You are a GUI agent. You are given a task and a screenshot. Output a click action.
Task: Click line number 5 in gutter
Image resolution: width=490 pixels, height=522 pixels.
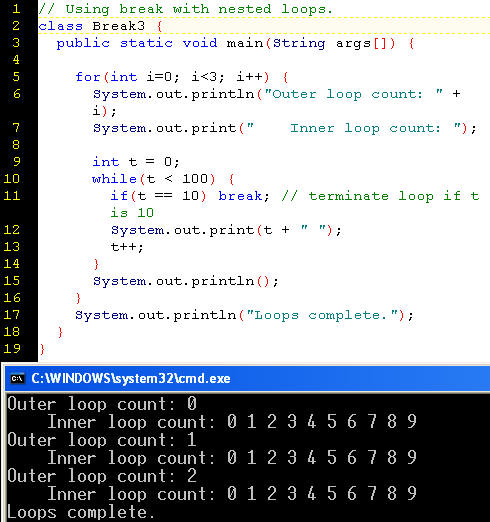16,77
